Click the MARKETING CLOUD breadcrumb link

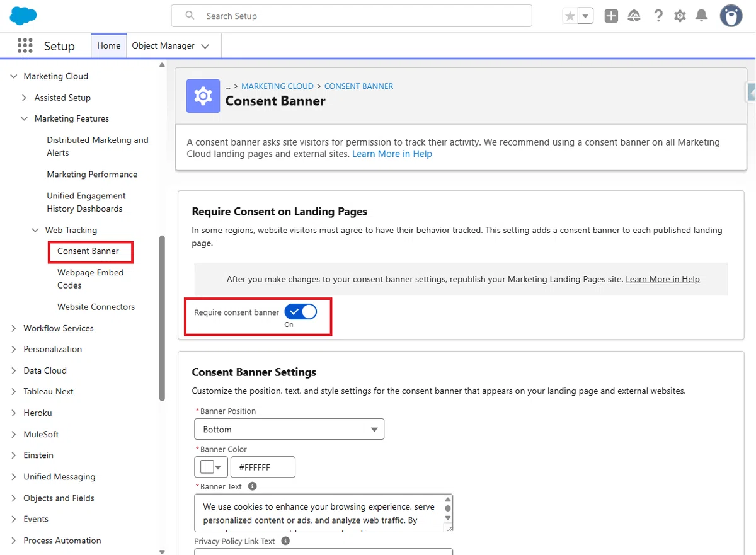[277, 86]
